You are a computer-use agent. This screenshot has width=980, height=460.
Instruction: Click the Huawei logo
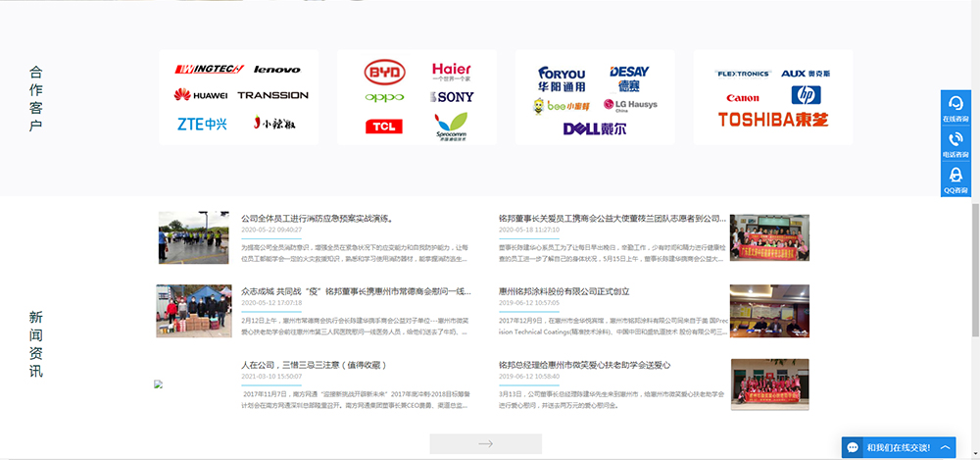(201, 94)
